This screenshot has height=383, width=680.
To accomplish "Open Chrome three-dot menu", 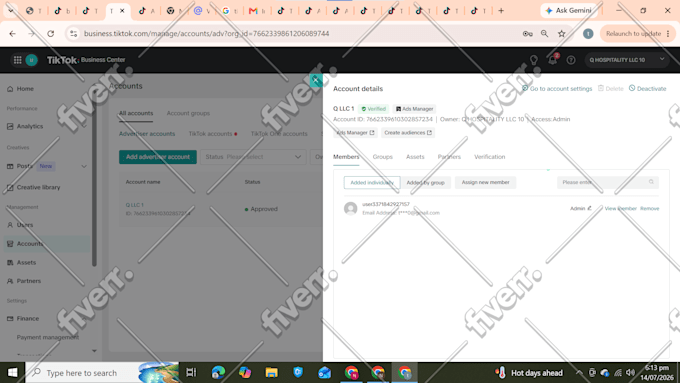I will (668, 33).
